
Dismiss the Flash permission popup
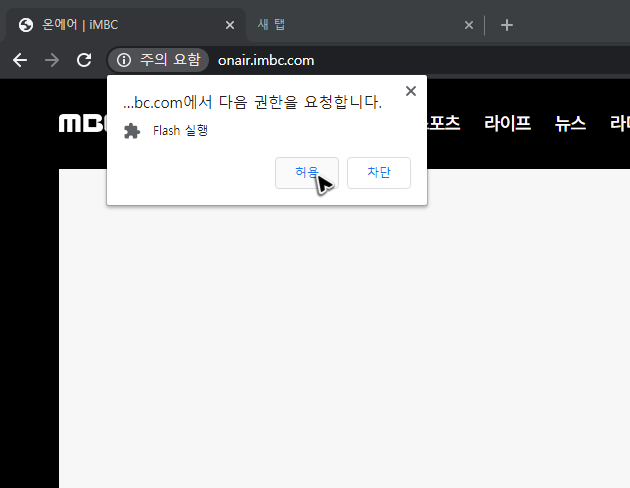[x=411, y=91]
